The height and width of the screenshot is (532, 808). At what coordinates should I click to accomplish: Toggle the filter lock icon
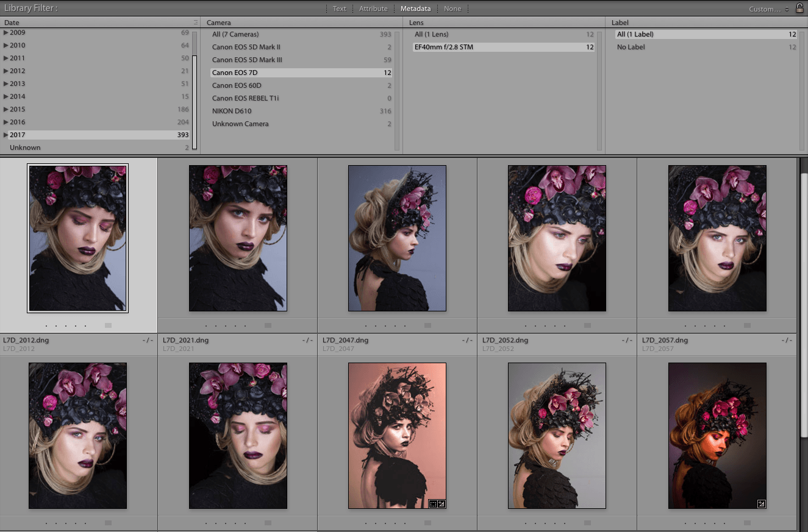[x=799, y=8]
